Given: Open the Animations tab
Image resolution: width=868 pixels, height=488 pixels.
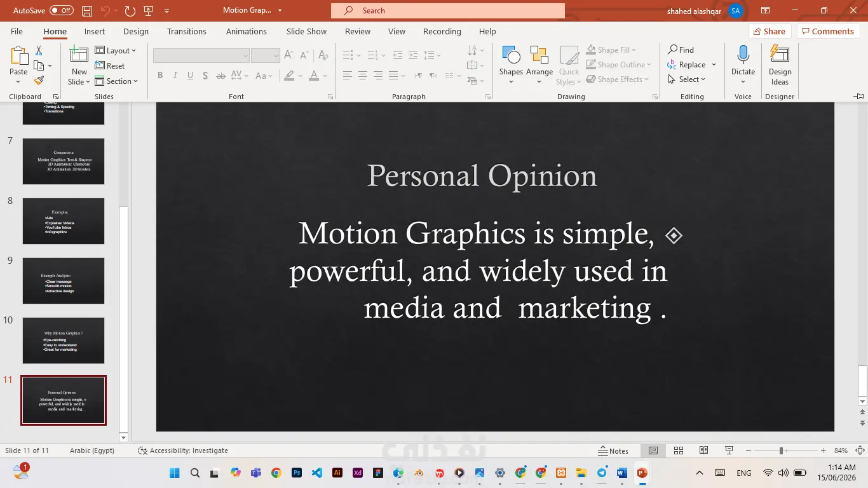Looking at the screenshot, I should (x=247, y=31).
